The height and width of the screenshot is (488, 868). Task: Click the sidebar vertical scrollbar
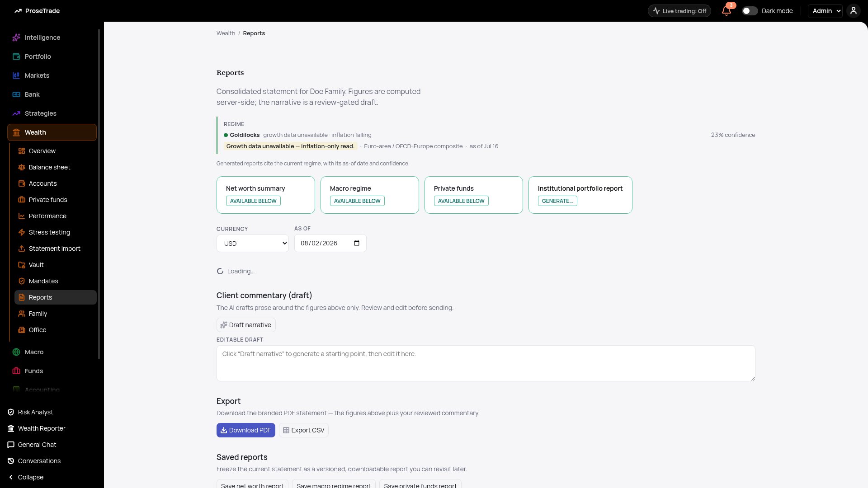click(x=99, y=194)
